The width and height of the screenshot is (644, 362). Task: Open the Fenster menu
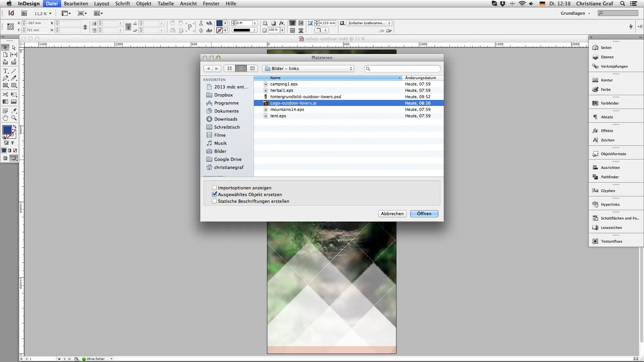click(211, 4)
